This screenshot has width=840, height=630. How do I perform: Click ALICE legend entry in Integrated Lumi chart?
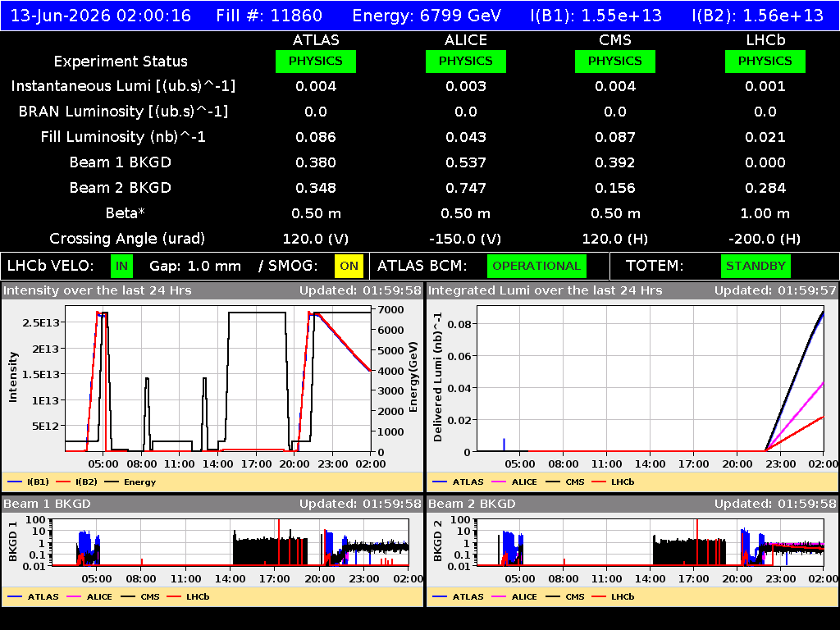(x=514, y=482)
